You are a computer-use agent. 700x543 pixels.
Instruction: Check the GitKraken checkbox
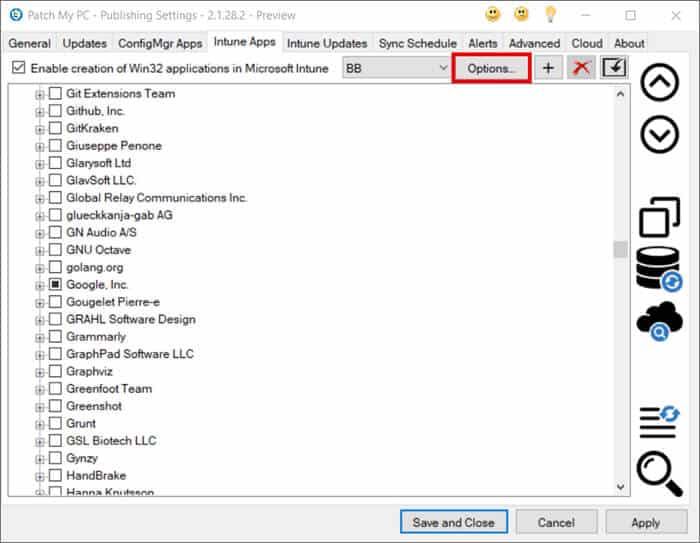55,128
